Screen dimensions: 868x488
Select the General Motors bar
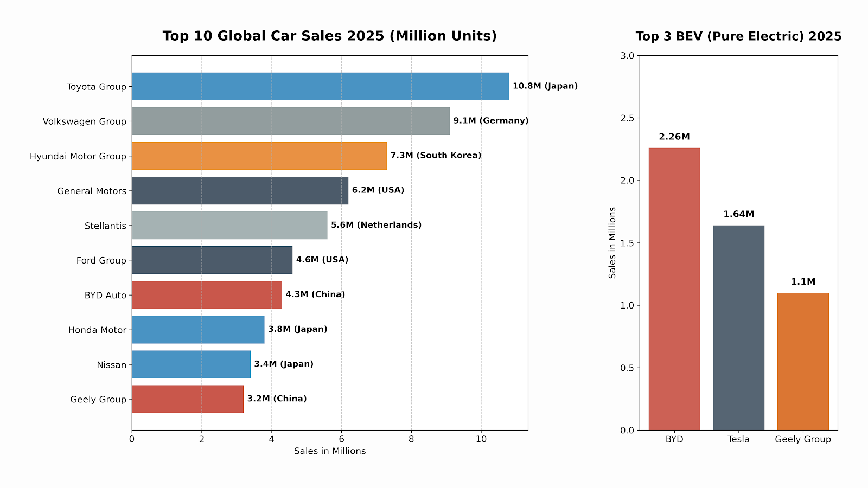[240, 190]
